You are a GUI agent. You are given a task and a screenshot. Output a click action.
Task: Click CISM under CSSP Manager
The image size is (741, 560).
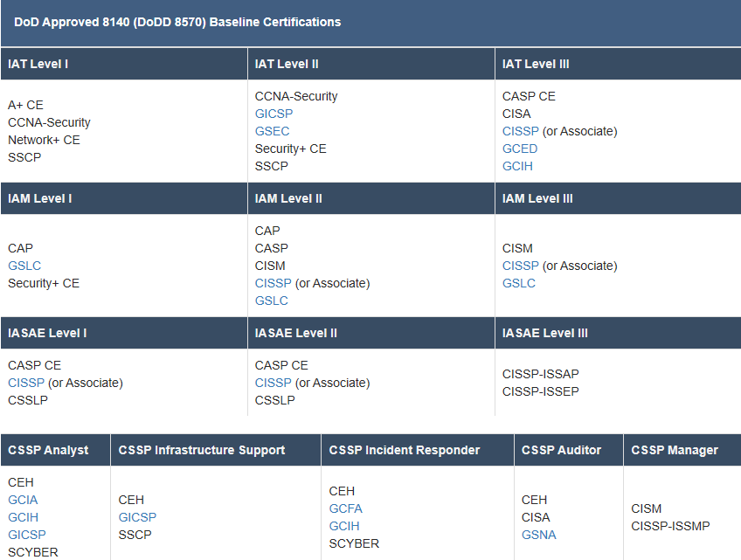pyautogui.click(x=647, y=509)
